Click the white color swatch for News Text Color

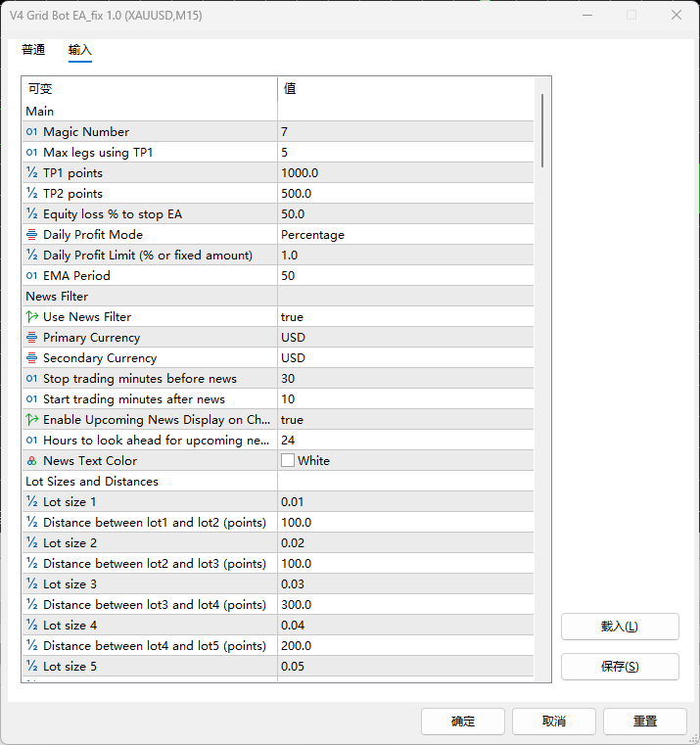[x=288, y=460]
